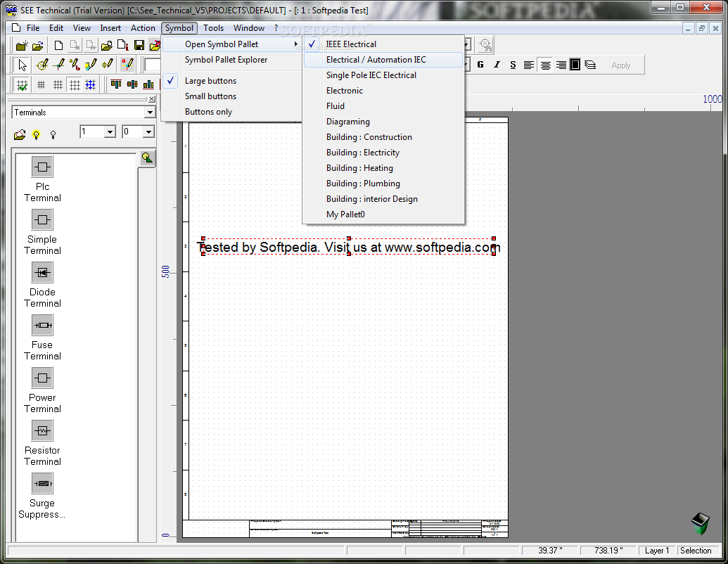Choose the a-b text edit pencil tool

tap(75, 65)
